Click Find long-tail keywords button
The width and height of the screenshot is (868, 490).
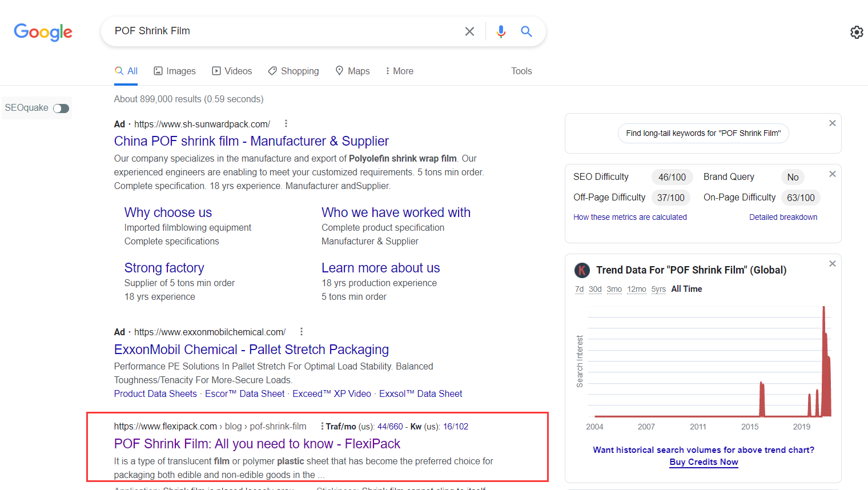click(703, 133)
